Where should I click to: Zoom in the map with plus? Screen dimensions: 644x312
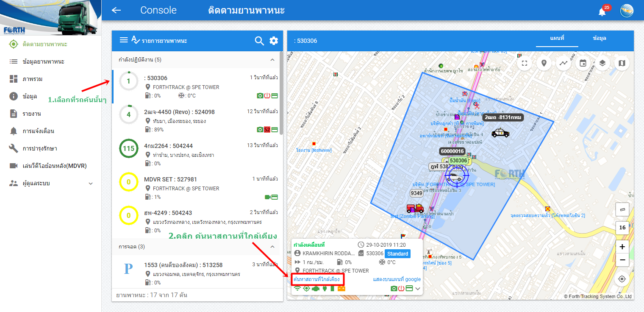tap(622, 247)
